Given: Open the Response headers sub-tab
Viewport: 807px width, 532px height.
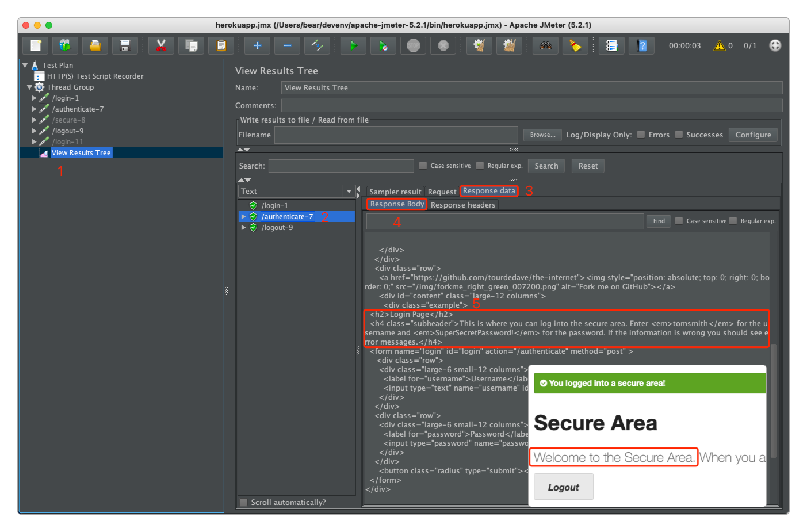Looking at the screenshot, I should 463,205.
